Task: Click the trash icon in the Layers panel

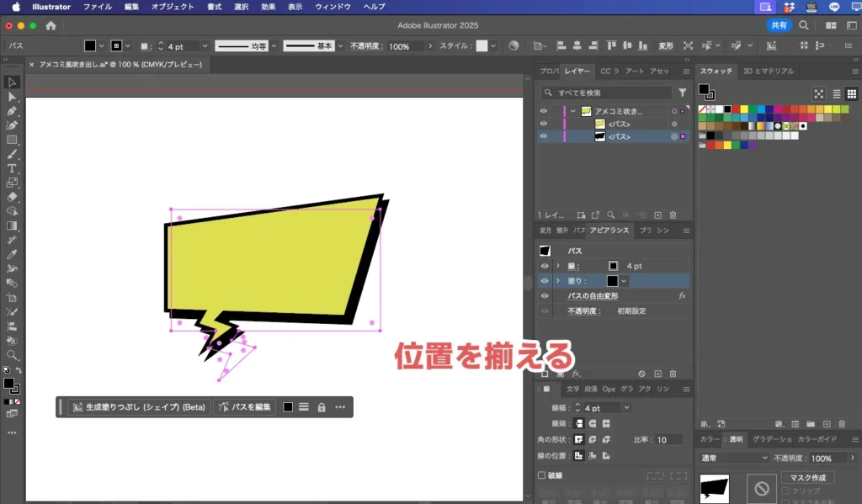Action: click(673, 215)
